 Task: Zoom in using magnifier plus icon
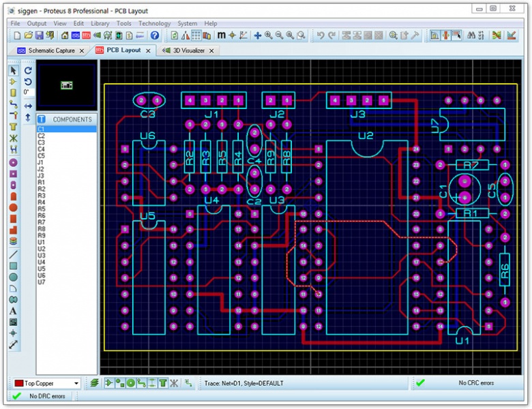pyautogui.click(x=268, y=35)
